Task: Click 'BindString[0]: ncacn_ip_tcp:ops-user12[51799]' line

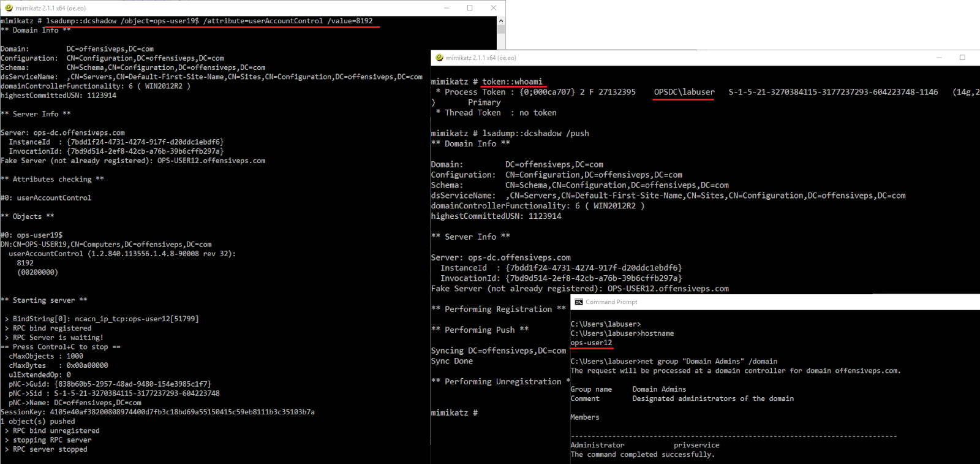Action: click(x=102, y=319)
